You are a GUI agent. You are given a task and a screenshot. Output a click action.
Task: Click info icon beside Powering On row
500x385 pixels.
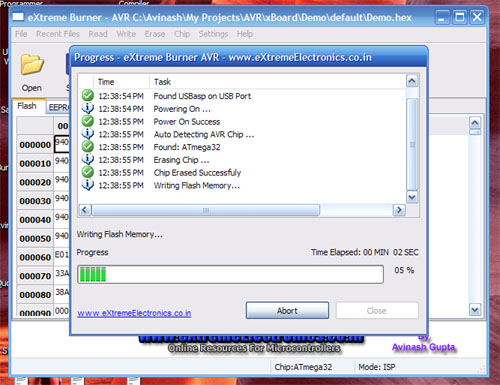point(88,108)
